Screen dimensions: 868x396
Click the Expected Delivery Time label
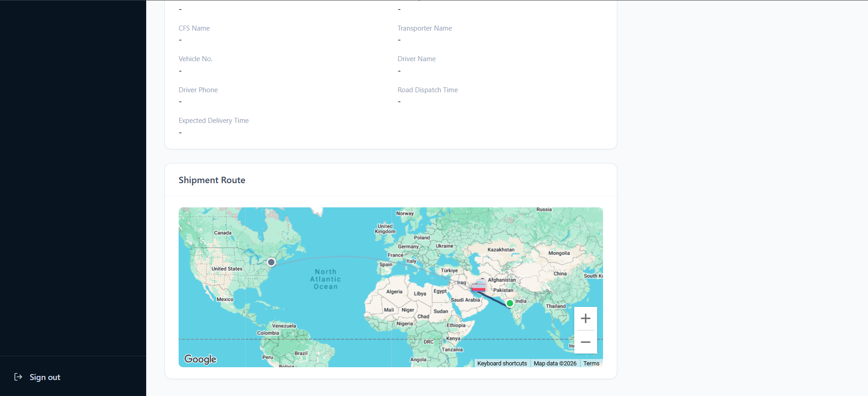click(x=214, y=121)
